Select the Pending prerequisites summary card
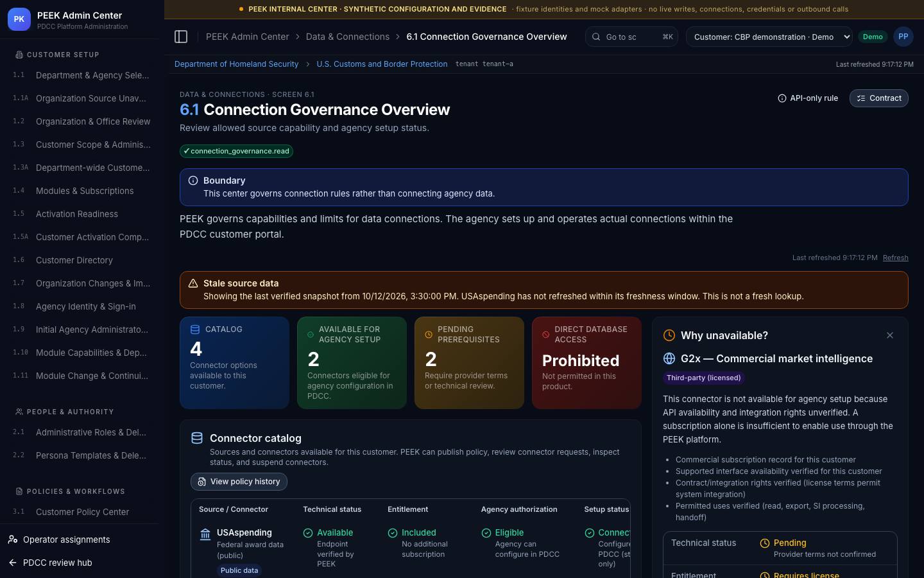This screenshot has width=924, height=578. pos(469,363)
